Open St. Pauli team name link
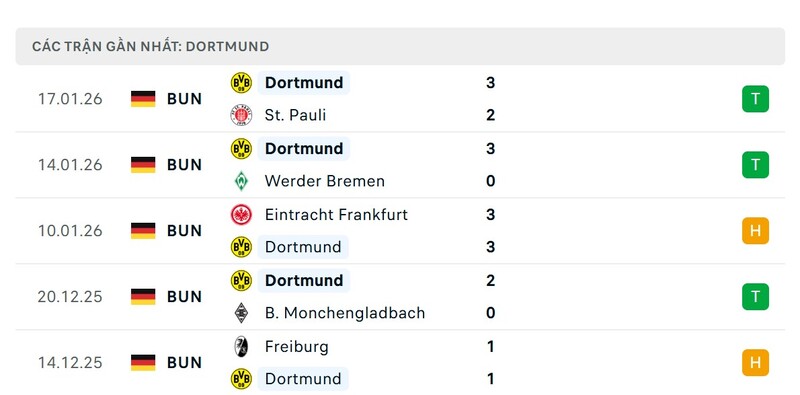The width and height of the screenshot is (800, 395). click(295, 115)
